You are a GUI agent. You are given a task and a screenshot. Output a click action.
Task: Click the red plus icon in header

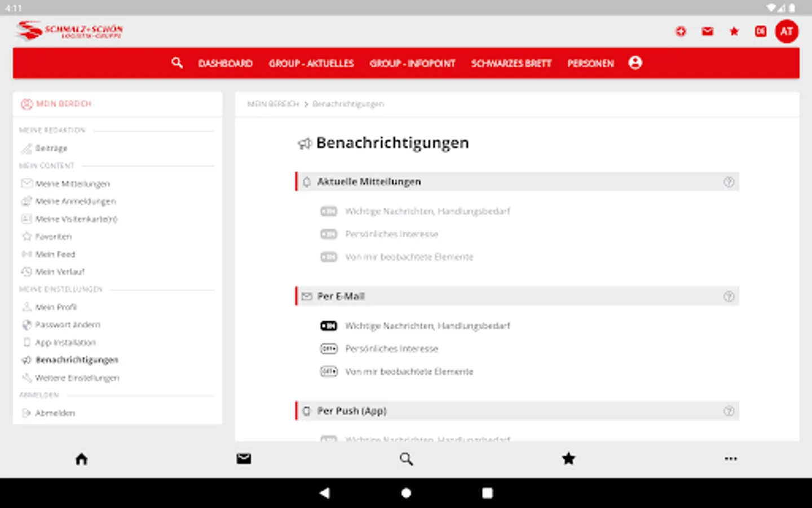[681, 32]
